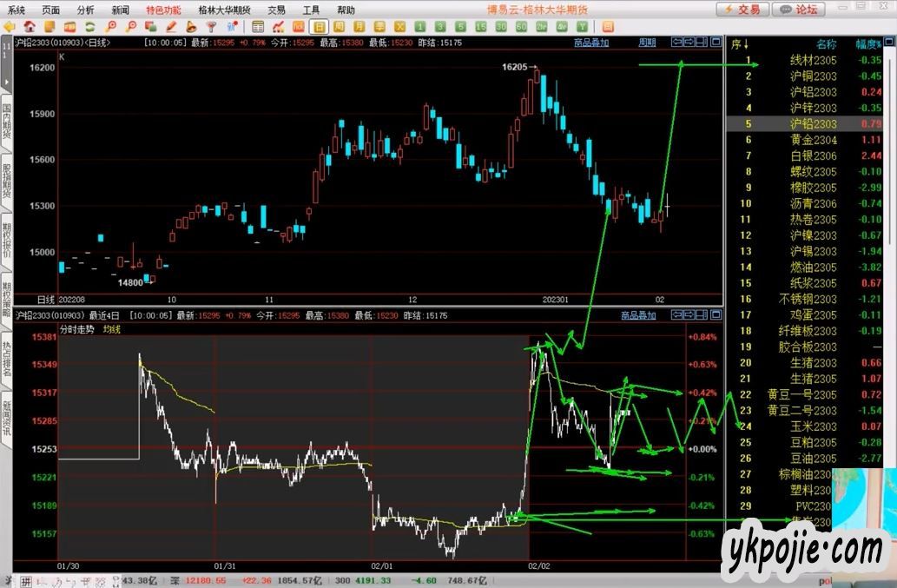
Task: Click the home icon in toolbar
Action: (x=30, y=26)
